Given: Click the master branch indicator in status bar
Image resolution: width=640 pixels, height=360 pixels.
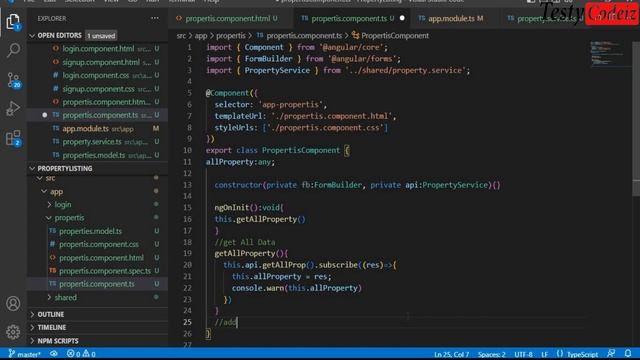Looking at the screenshot, I should pos(25,354).
